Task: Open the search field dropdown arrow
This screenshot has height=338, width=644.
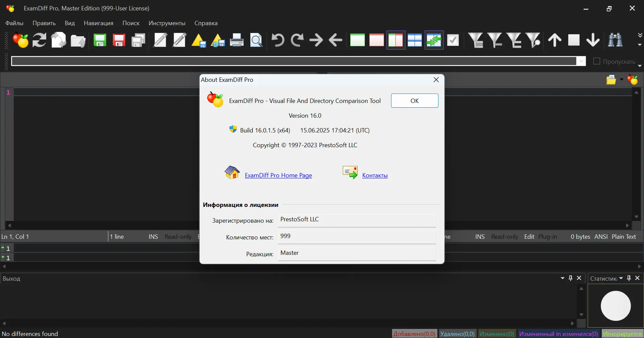Action: tap(582, 61)
